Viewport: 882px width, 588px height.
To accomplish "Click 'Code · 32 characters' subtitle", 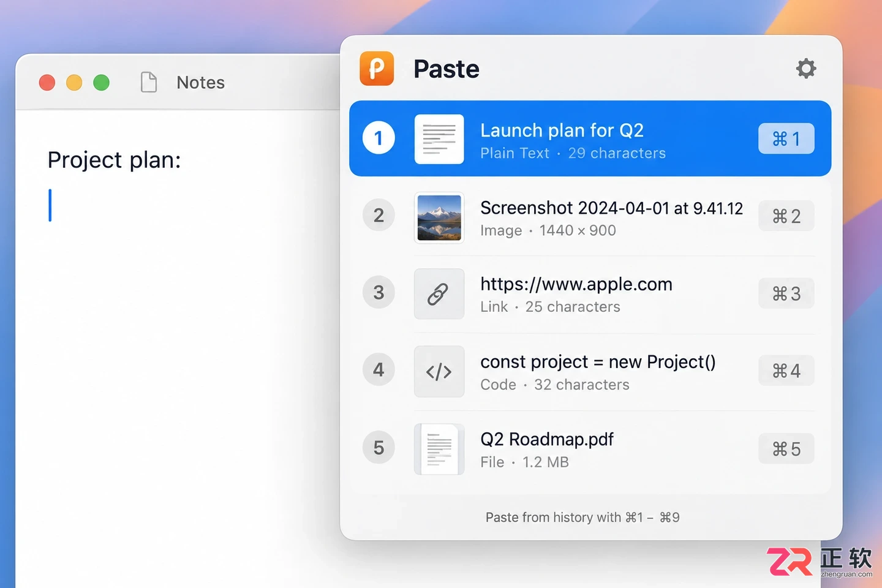I will [555, 385].
